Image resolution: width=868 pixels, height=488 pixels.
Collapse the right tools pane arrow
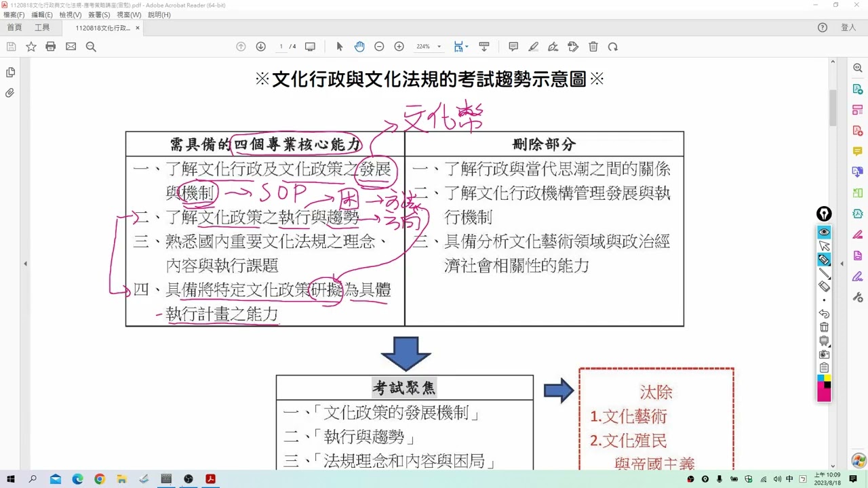[842, 264]
